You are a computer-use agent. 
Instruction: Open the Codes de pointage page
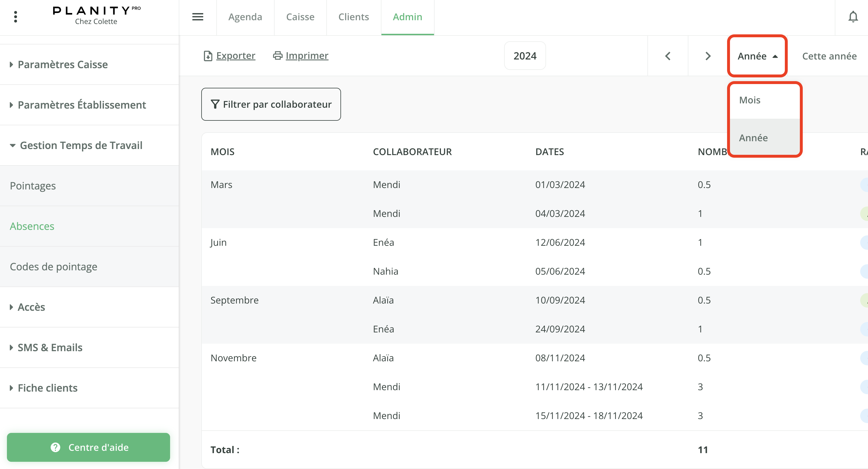54,267
